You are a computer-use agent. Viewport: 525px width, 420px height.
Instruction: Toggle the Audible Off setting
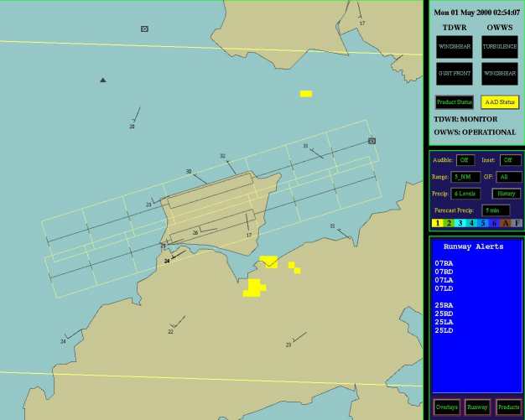[465, 159]
